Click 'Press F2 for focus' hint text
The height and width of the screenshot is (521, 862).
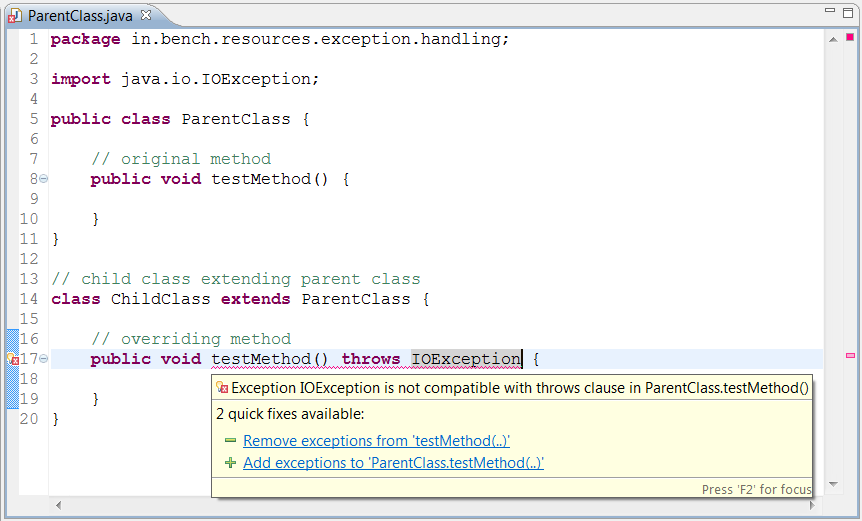[756, 489]
